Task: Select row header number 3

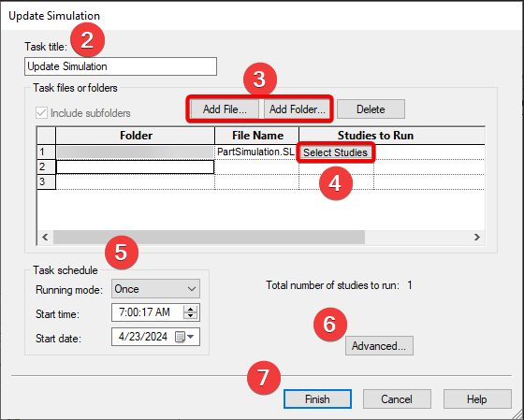Action: click(x=46, y=181)
